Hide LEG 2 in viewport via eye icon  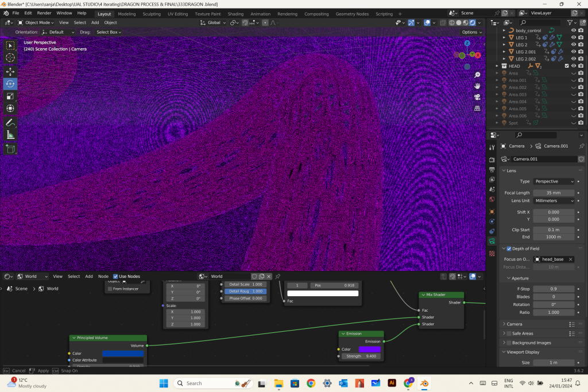[x=574, y=45]
